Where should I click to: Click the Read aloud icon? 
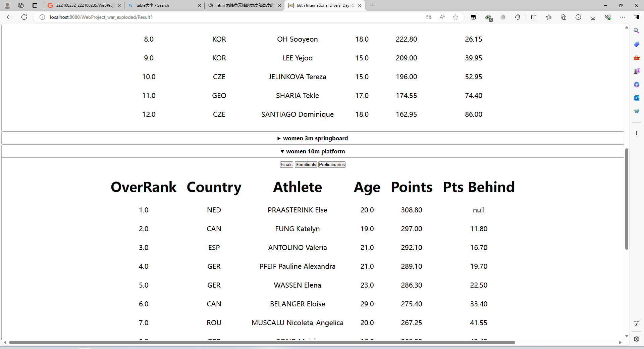[x=442, y=17]
